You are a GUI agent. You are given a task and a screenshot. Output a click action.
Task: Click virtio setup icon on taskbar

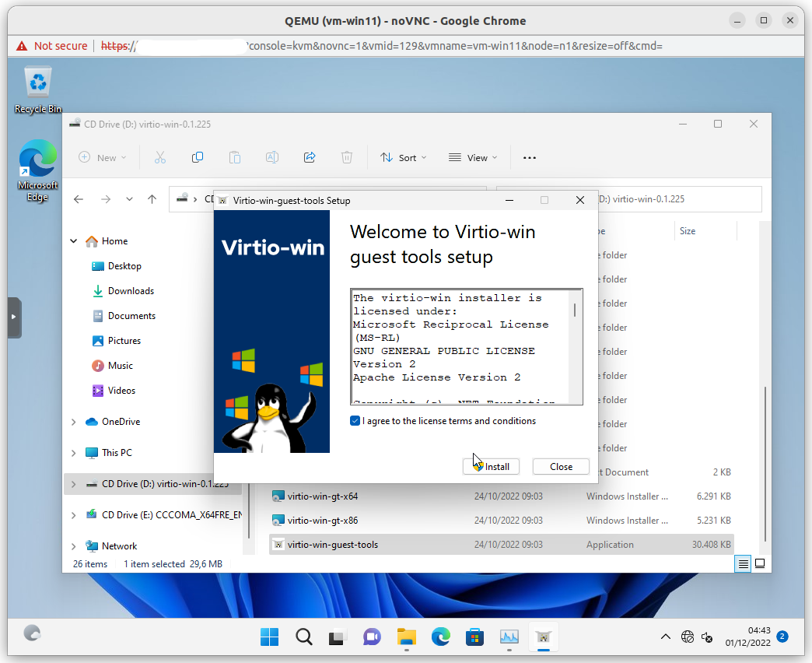point(543,637)
